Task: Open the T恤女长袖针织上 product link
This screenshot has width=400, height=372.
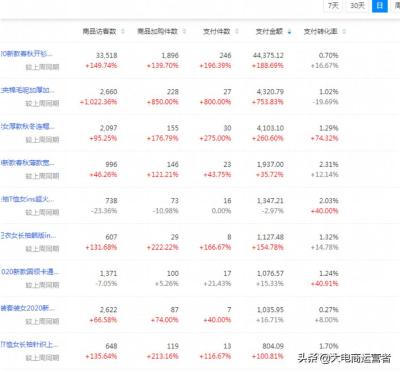Action: [29, 344]
